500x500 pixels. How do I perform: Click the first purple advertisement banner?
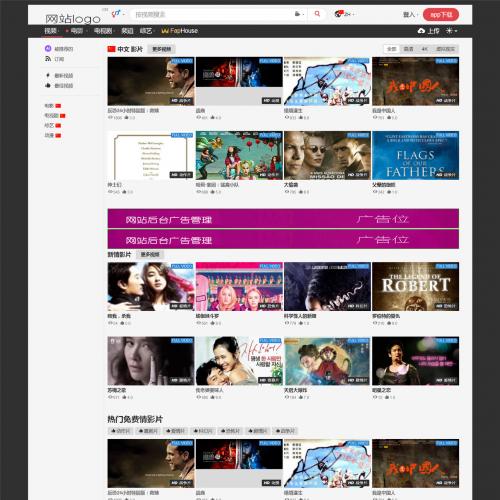coord(283,219)
